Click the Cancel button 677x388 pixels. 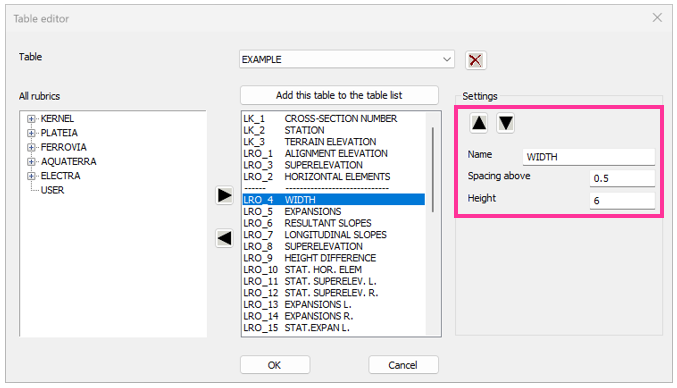tap(403, 365)
